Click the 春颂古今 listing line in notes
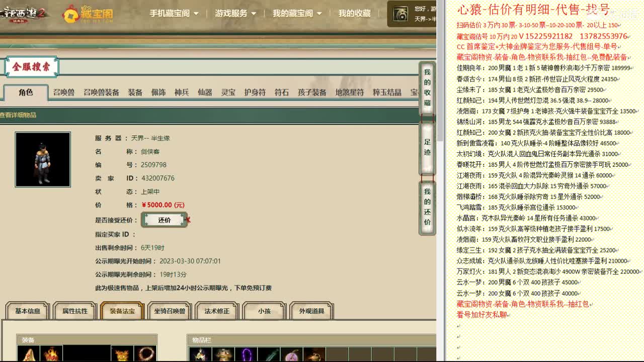 point(537,79)
